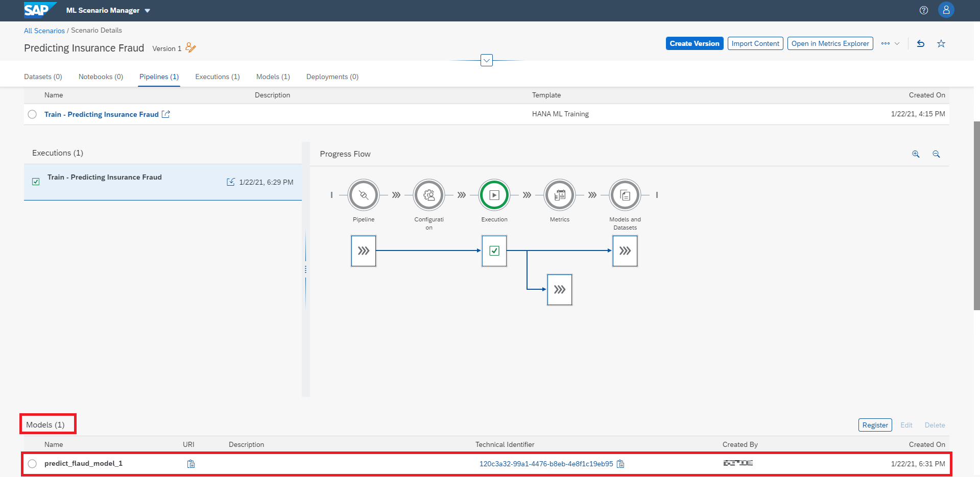Viewport: 980px width, 477px height.
Task: Click the Create Version button
Action: tap(694, 44)
